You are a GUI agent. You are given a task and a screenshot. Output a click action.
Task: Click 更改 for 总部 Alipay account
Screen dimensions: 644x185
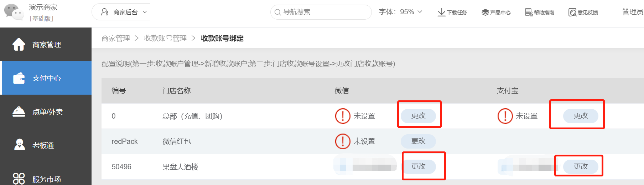(580, 116)
